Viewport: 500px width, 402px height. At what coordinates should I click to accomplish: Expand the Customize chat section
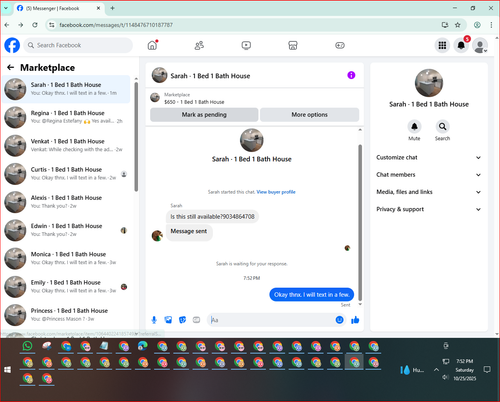click(x=429, y=157)
